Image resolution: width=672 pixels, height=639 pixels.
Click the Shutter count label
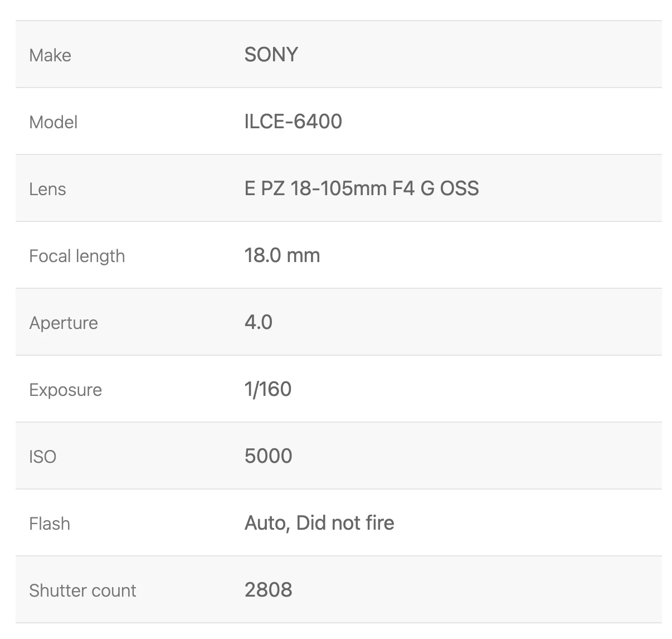pos(82,590)
